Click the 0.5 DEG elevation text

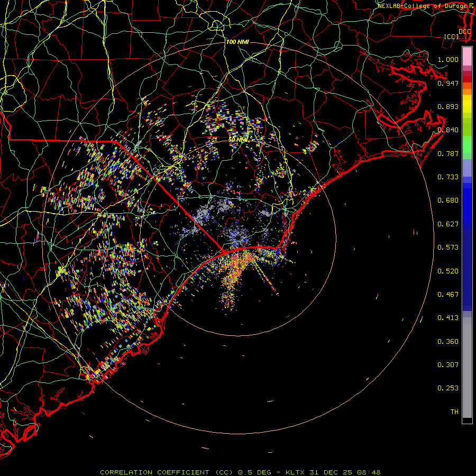coord(255,472)
